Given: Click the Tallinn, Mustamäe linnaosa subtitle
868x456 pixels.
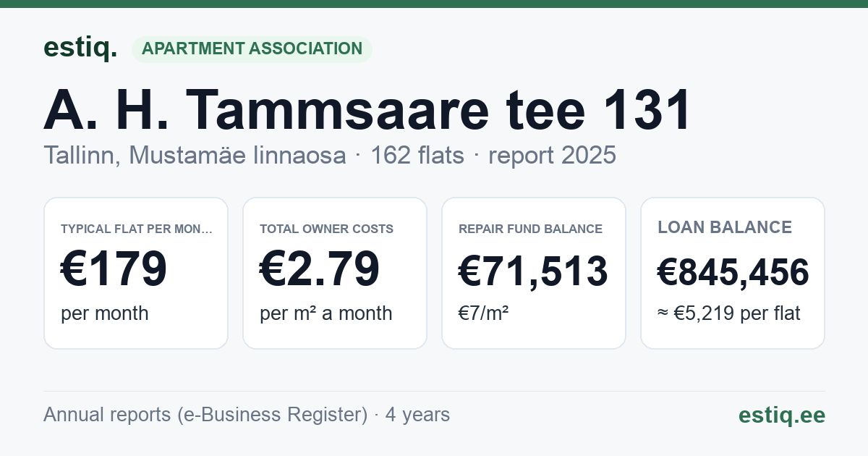Looking at the screenshot, I should tap(195, 155).
